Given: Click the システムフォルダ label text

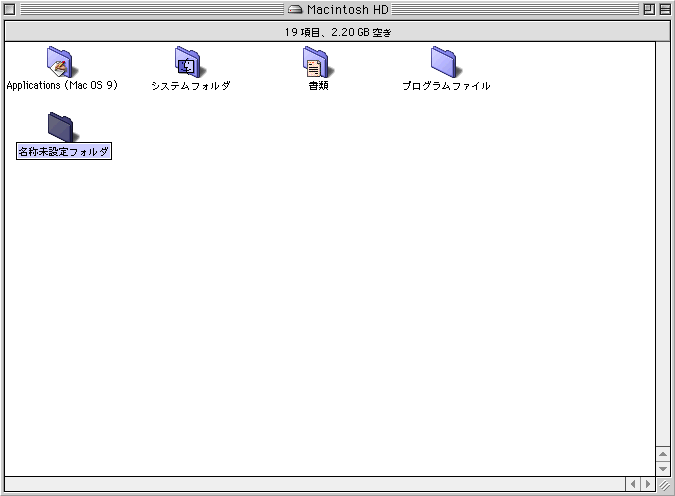Looking at the screenshot, I should pyautogui.click(x=191, y=86).
